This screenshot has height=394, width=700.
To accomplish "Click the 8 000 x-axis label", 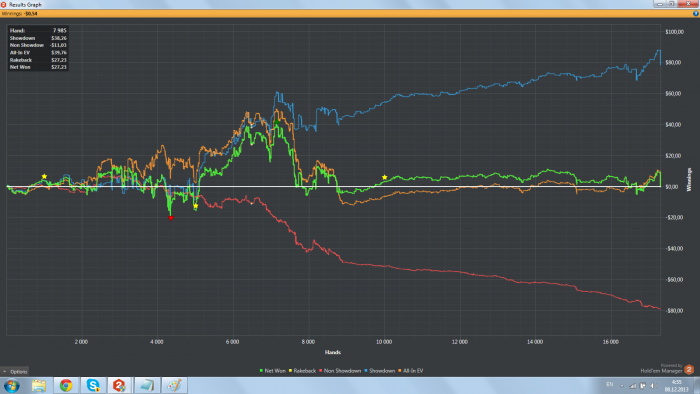I will [308, 342].
